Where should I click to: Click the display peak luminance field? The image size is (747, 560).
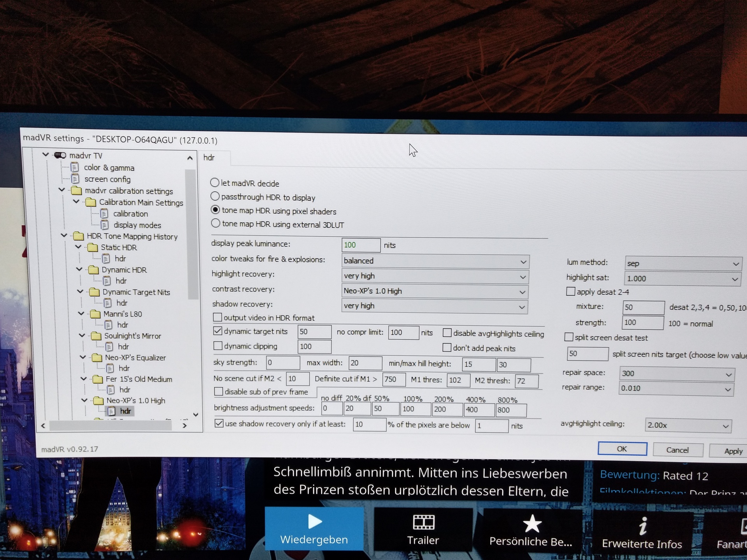[360, 245]
